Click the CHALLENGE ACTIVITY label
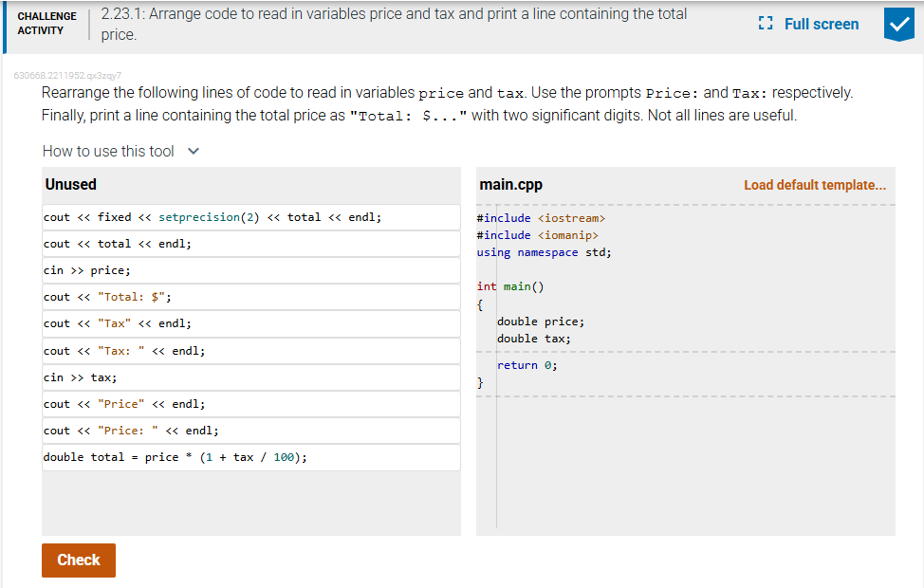924x588 pixels. (x=47, y=24)
